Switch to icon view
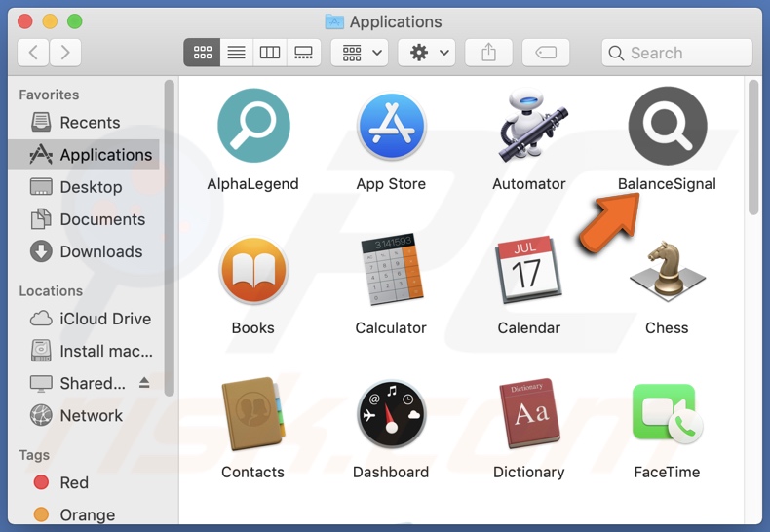 [202, 53]
